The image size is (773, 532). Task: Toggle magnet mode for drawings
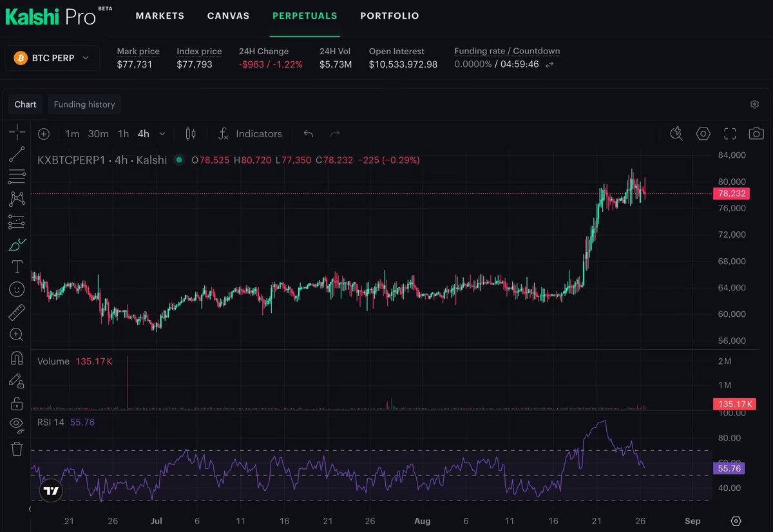point(17,358)
